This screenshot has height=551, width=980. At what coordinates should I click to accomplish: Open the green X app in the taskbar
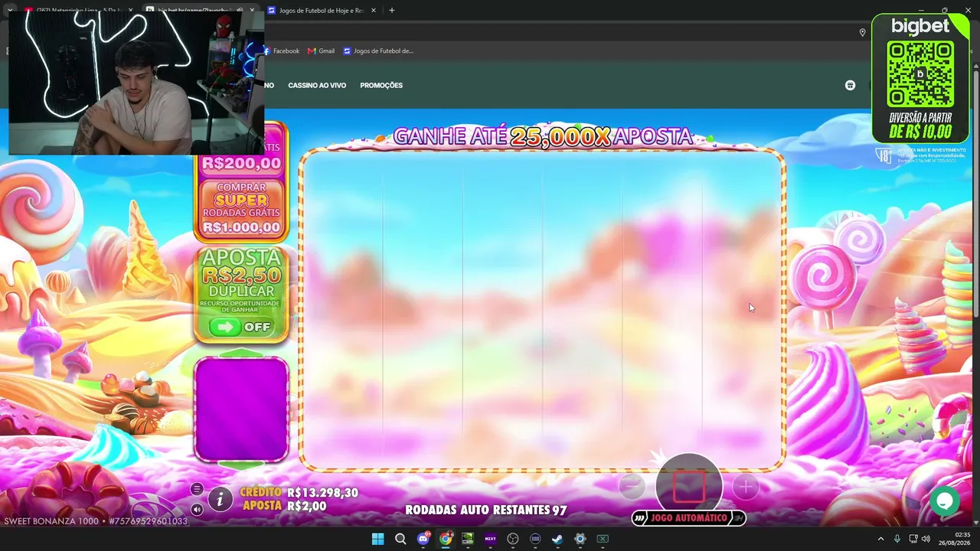pos(603,539)
